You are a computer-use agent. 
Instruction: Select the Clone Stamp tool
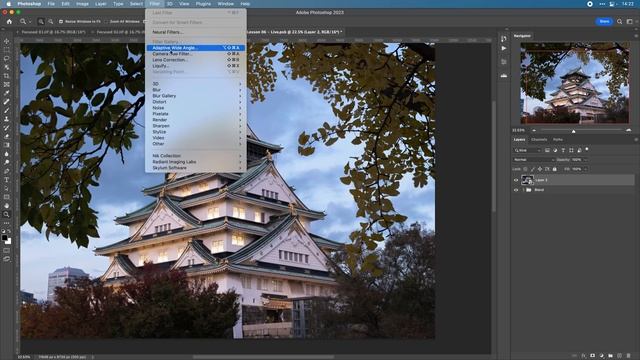[x=7, y=119]
